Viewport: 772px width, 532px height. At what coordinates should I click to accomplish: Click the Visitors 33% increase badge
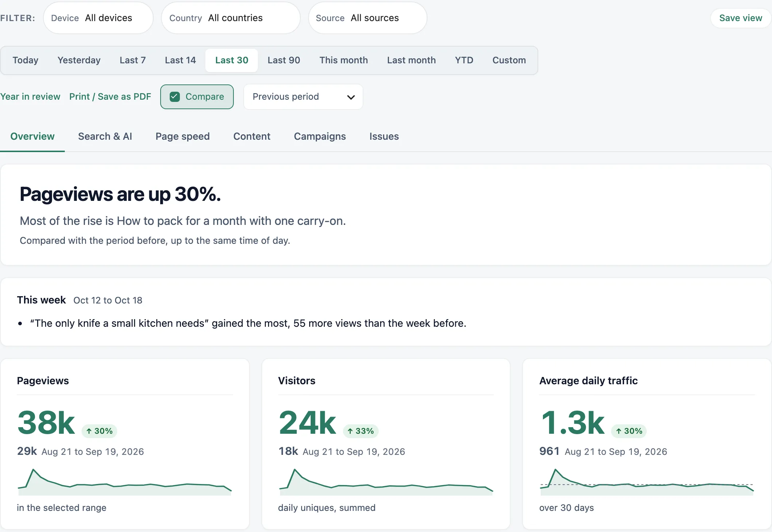pyautogui.click(x=361, y=431)
